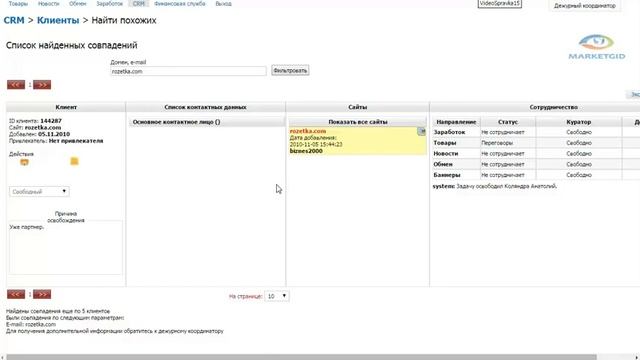
Task: Expand Показать все сайты
Action: [358, 122]
